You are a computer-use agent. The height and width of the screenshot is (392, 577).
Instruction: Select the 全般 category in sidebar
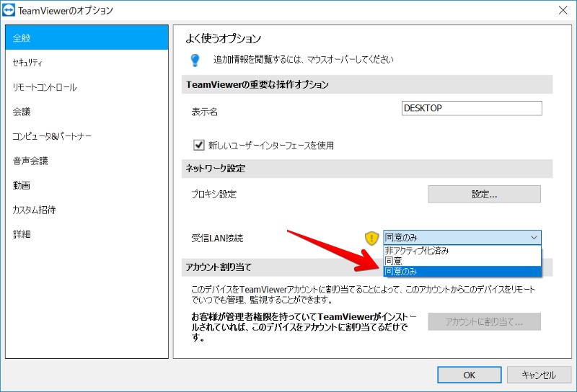pyautogui.click(x=87, y=38)
